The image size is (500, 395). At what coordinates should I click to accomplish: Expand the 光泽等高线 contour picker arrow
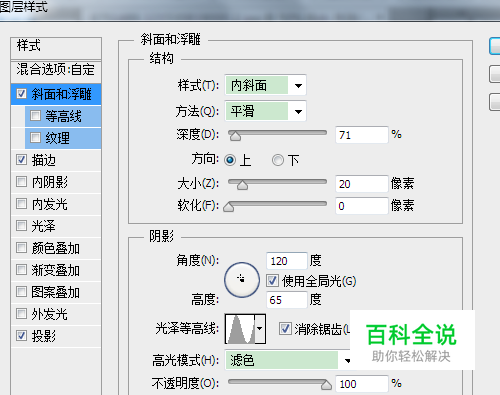260,329
